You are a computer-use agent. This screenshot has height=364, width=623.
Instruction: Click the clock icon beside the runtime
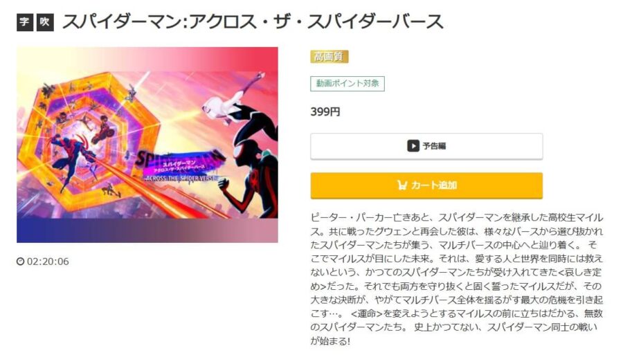click(20, 262)
